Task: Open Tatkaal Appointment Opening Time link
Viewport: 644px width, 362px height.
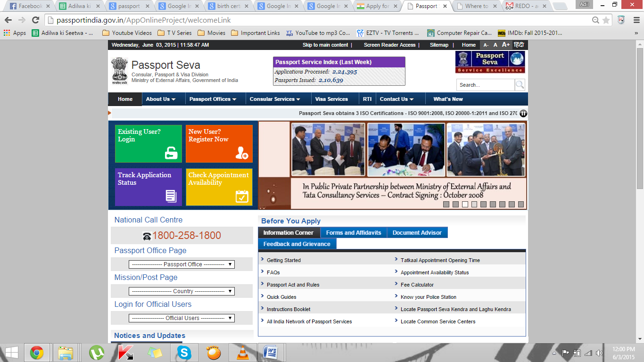Action: [x=440, y=260]
